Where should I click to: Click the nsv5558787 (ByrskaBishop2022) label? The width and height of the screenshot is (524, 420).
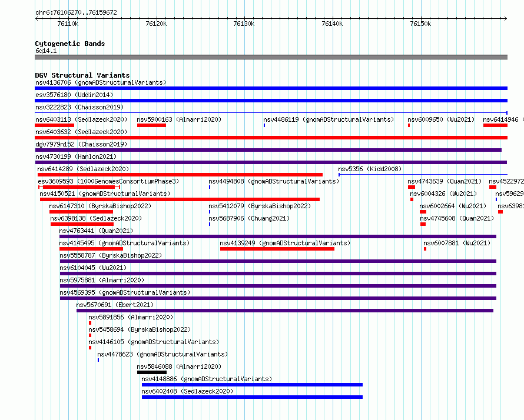(111, 255)
